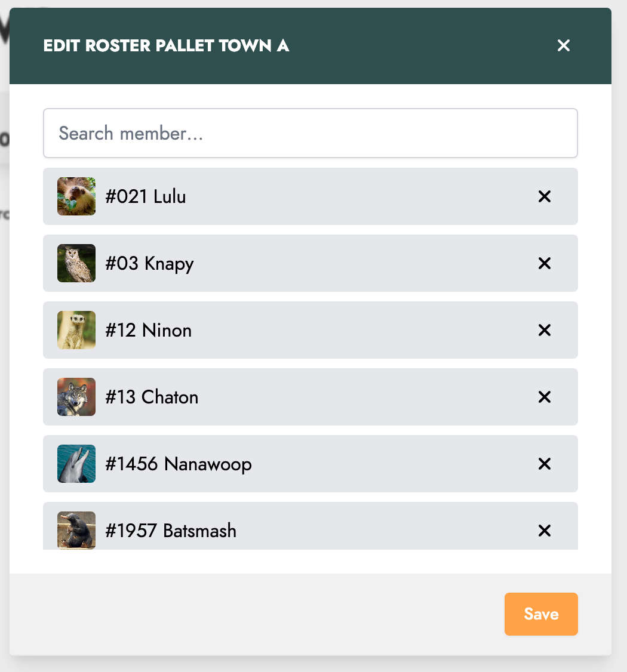The height and width of the screenshot is (672, 627).
Task: Remove #1957 Batsmash from the roster
Action: click(x=544, y=531)
